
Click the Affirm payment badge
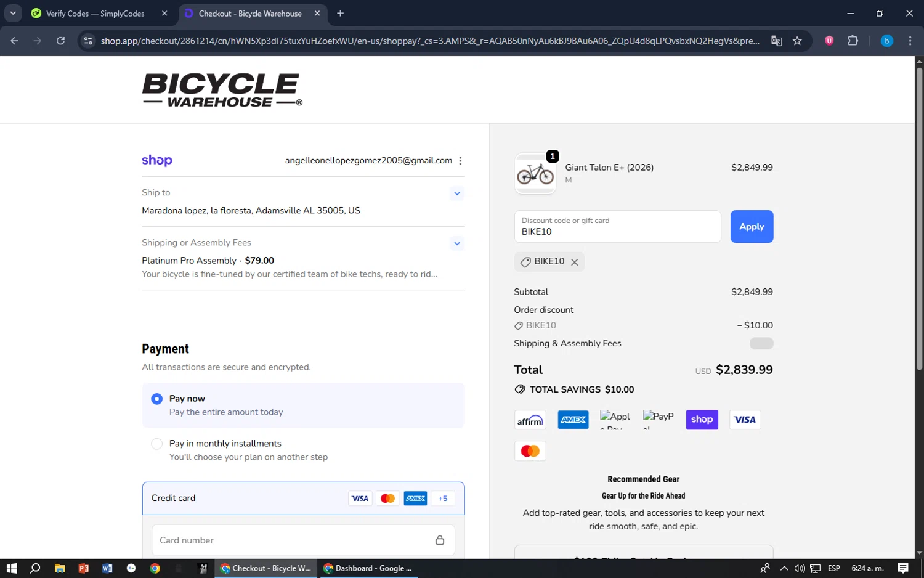click(530, 420)
